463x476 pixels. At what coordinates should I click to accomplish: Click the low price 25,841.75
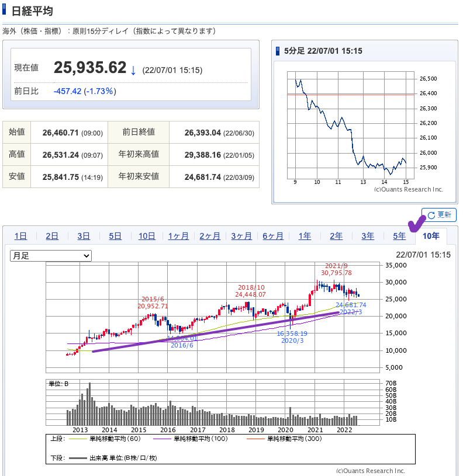[x=60, y=177]
